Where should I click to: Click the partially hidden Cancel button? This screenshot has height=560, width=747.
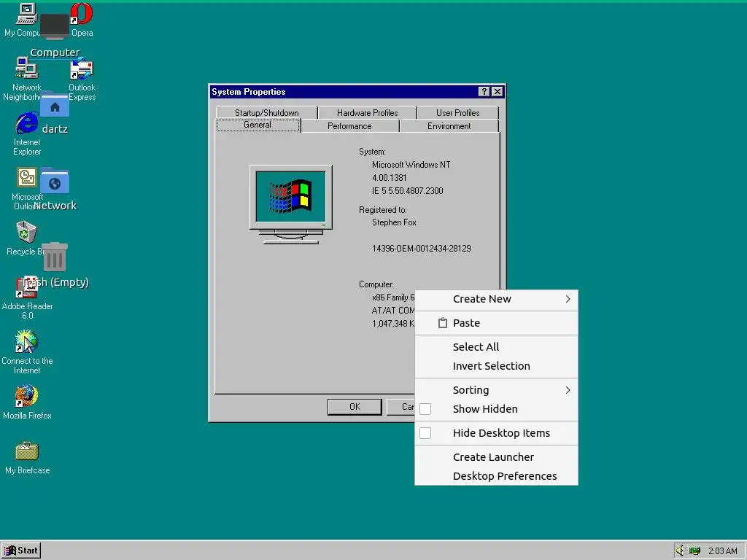click(x=401, y=407)
